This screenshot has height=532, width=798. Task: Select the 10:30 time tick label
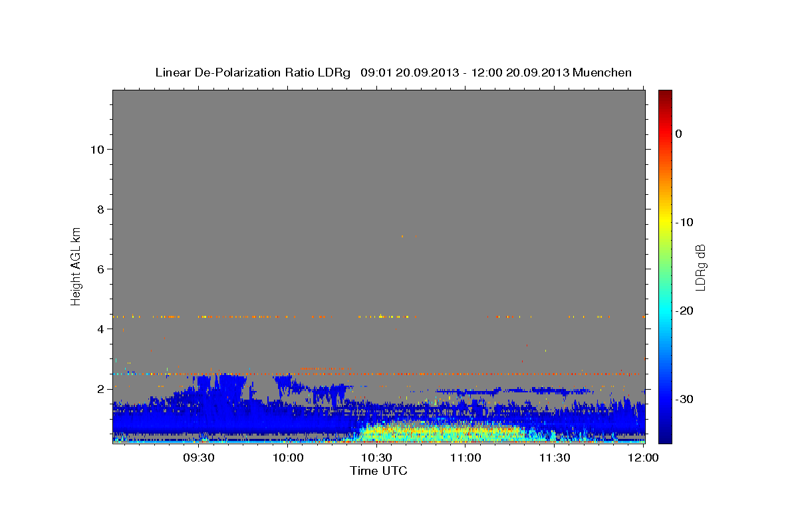(377, 458)
